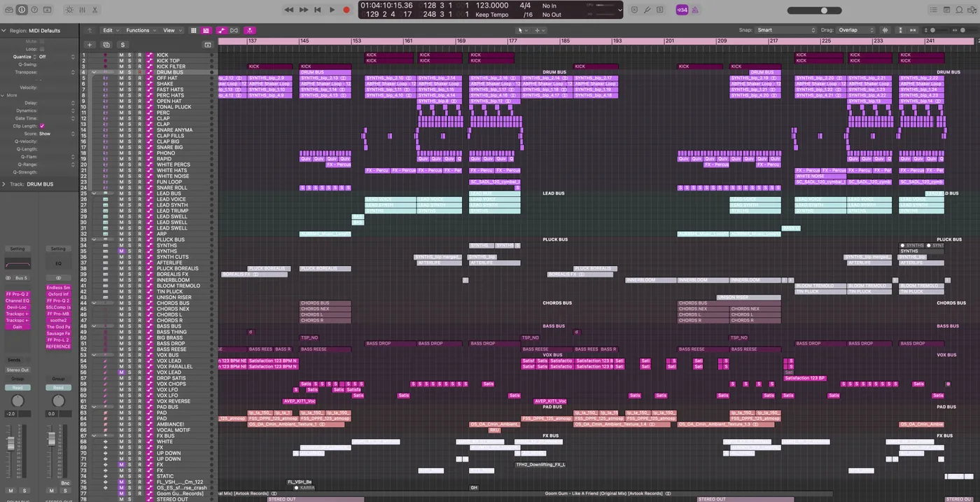The height and width of the screenshot is (502, 980).
Task: Click the 123.0000 tempo value
Action: 492,6
